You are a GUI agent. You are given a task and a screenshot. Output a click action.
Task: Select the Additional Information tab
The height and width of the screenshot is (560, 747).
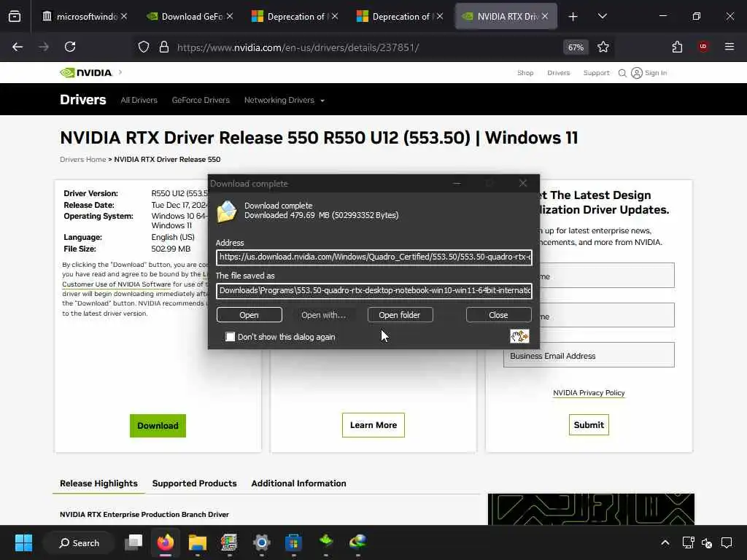(x=298, y=483)
